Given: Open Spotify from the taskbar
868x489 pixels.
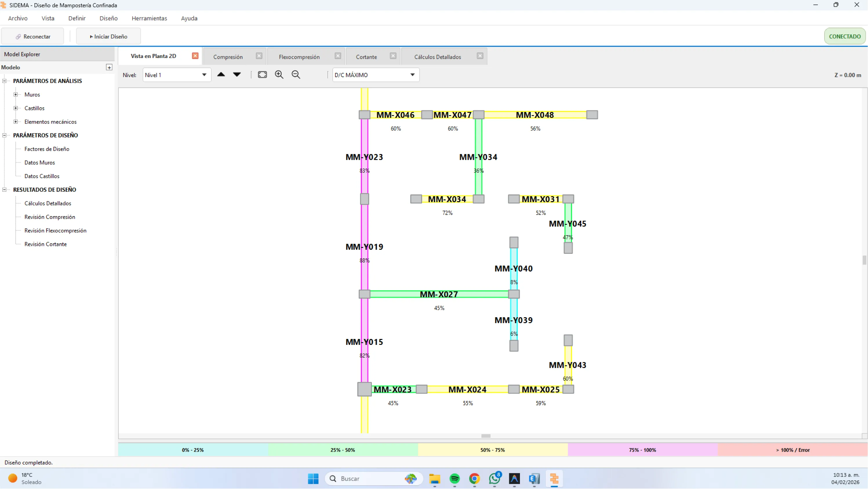Looking at the screenshot, I should point(454,478).
